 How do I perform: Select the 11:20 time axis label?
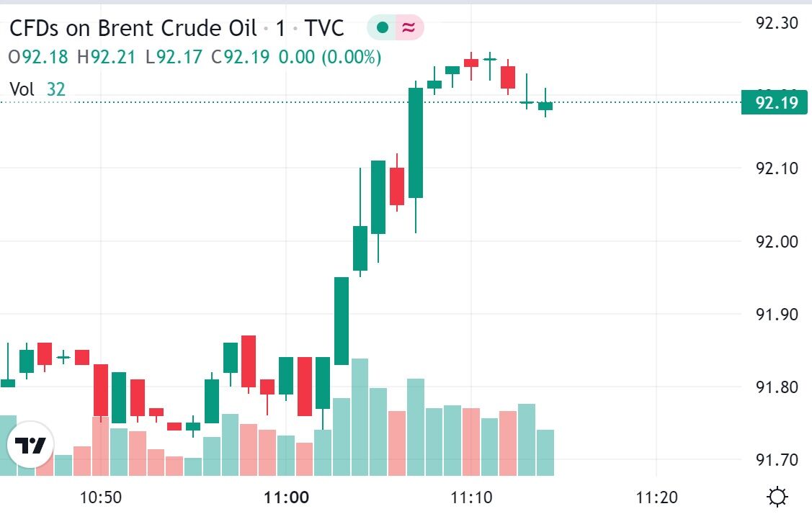(x=657, y=497)
